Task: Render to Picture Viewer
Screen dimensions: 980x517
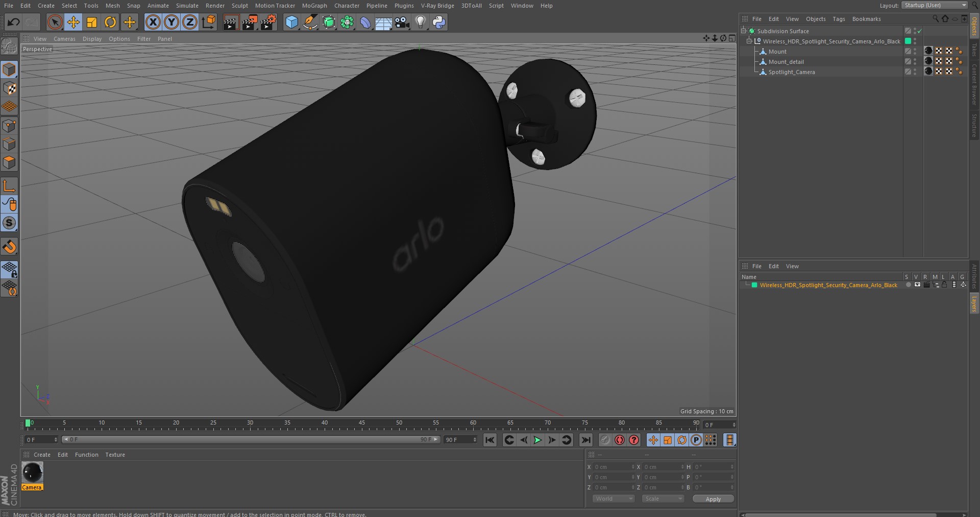Action: point(250,22)
